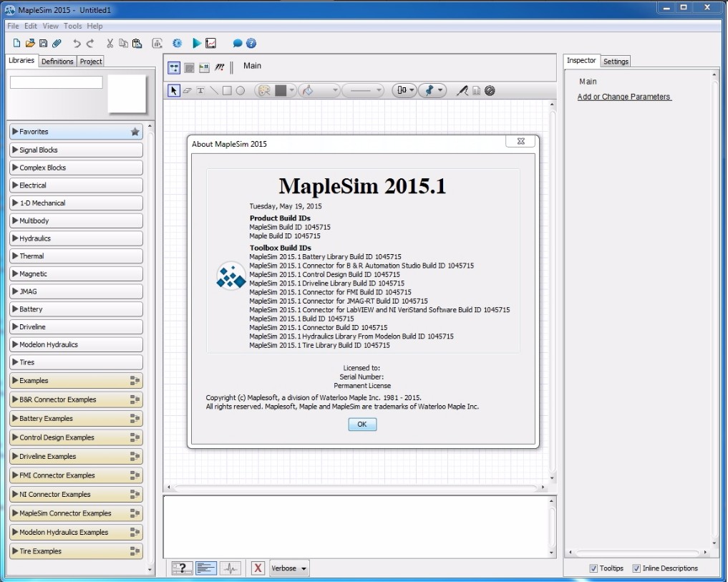Open the Verbose message level dropdown
Viewport: 728px width, 582px height.
[x=288, y=567]
